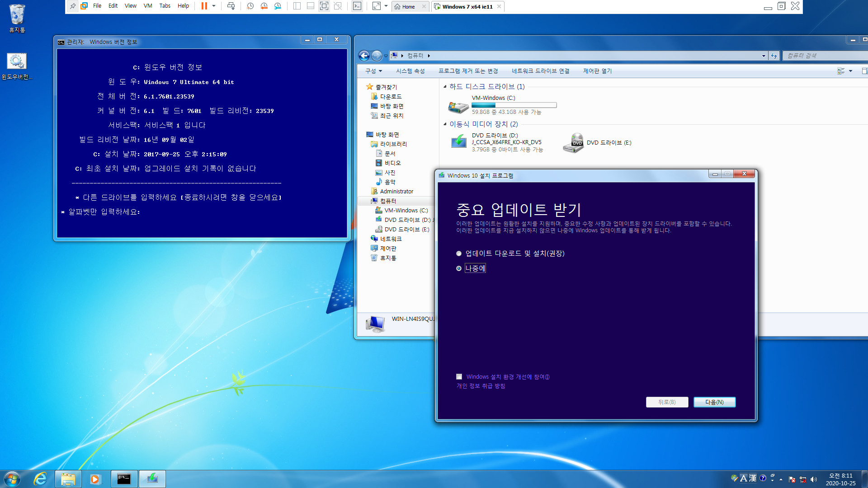The width and height of the screenshot is (868, 488).
Task: Open the VMware VM menu
Action: click(148, 6)
